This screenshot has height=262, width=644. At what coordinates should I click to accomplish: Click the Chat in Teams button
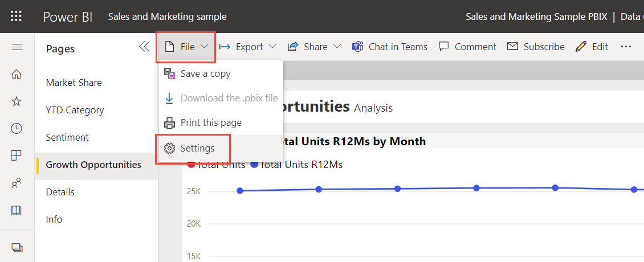pyautogui.click(x=390, y=47)
